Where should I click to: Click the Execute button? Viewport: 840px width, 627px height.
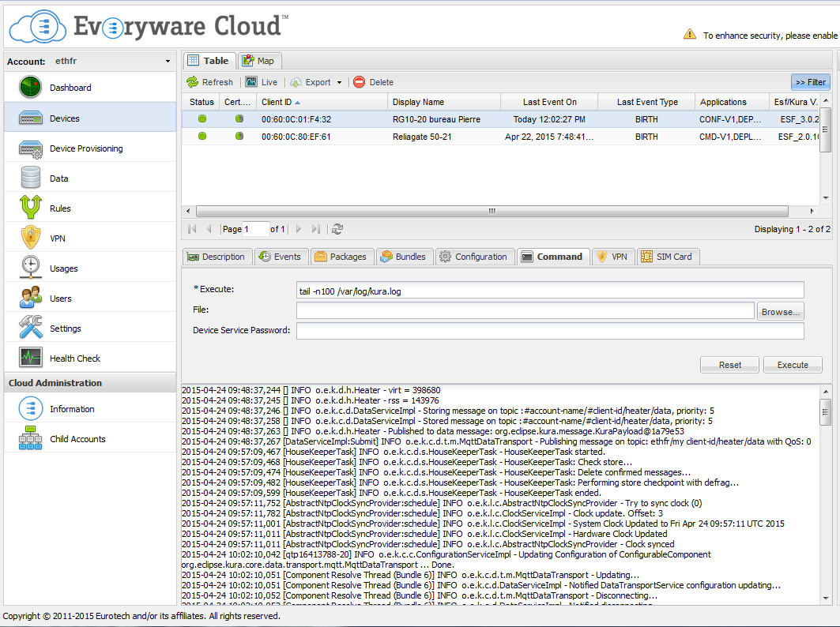click(792, 365)
